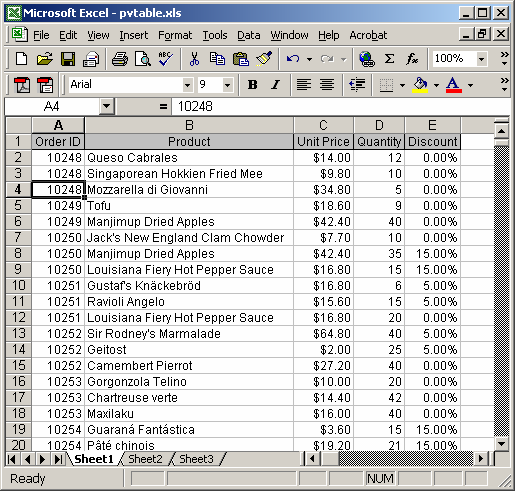Open the Fill Color palette dropdown arrow
This screenshot has width=515, height=491.
pos(436,85)
